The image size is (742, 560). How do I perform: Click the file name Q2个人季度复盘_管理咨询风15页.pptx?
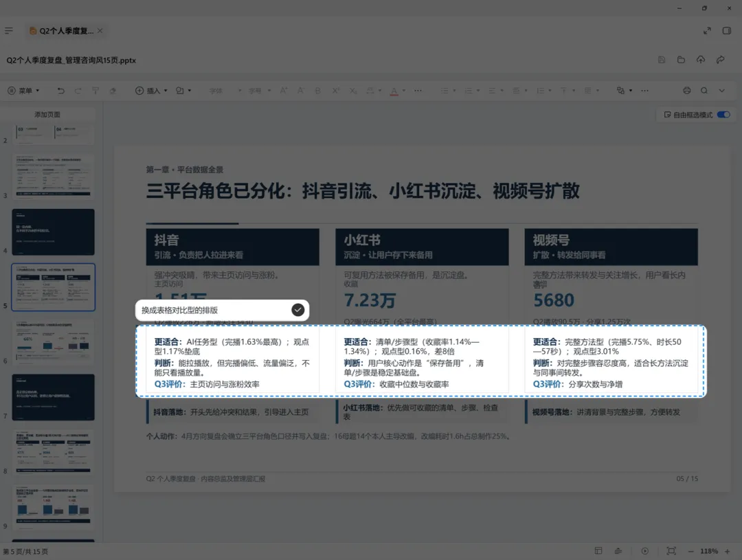71,60
